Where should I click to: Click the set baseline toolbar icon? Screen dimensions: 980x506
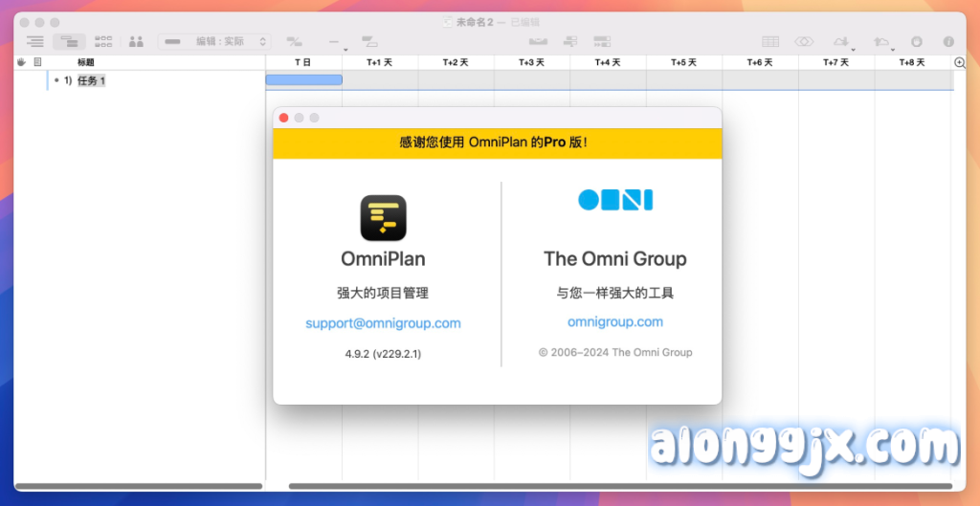point(538,41)
